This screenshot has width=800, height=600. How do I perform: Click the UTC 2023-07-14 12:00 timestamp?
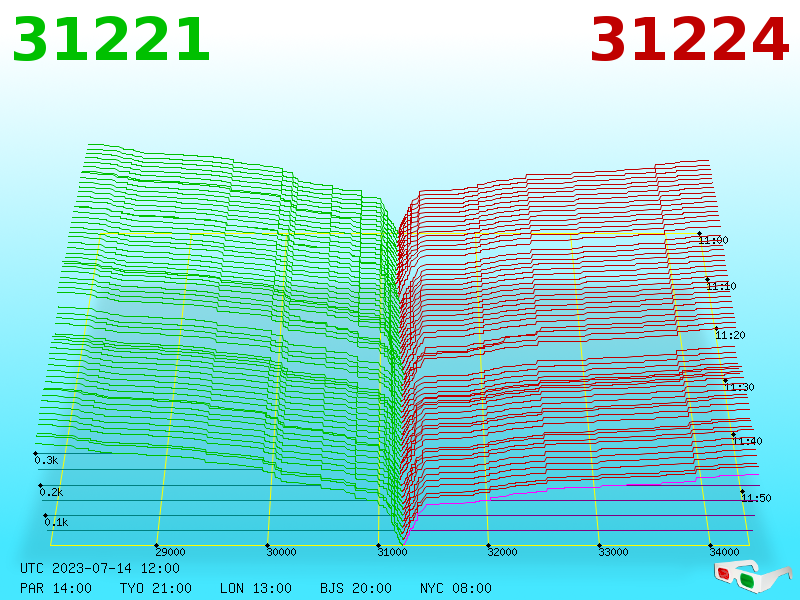[100, 568]
